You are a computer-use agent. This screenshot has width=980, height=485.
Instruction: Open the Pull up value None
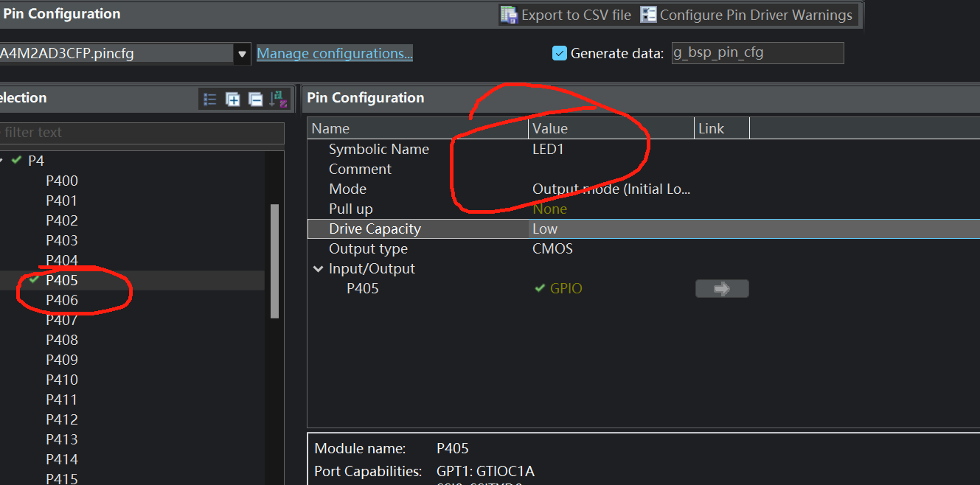coord(549,209)
